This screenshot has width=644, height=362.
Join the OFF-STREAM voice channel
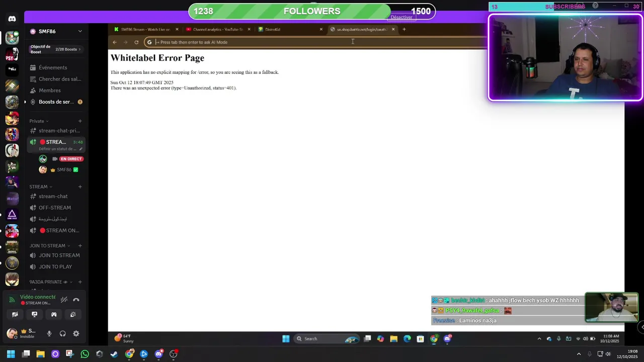[x=55, y=208]
